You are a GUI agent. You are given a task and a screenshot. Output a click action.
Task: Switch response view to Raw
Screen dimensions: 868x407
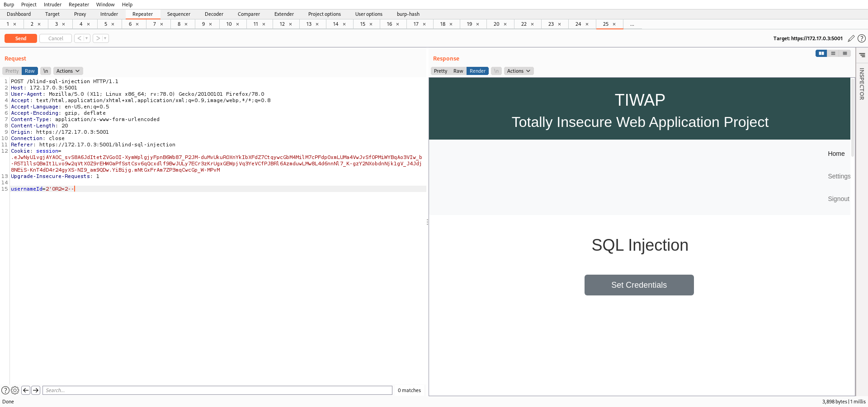(x=458, y=71)
